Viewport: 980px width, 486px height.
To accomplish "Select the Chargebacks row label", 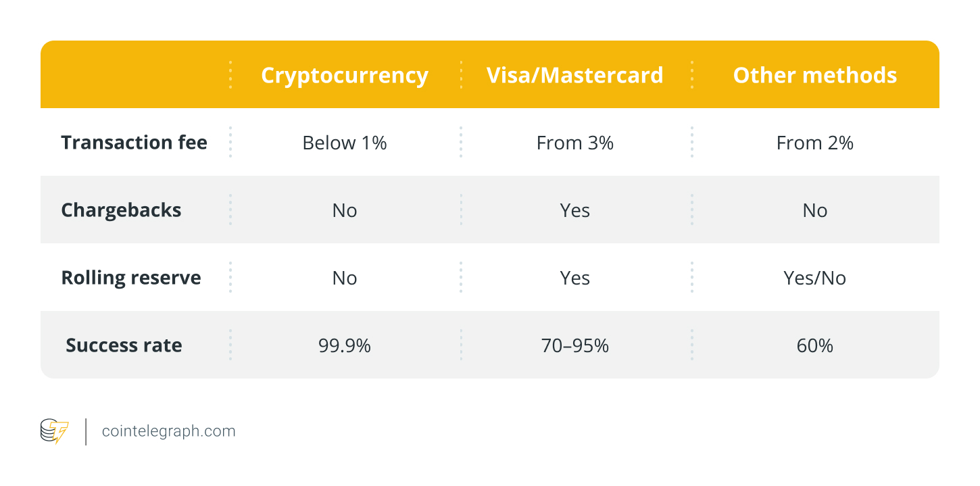I will coord(121,210).
